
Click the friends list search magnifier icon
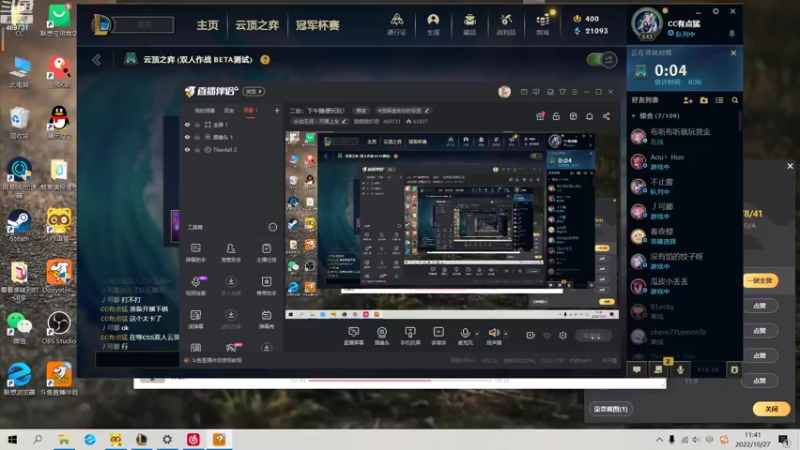point(735,101)
